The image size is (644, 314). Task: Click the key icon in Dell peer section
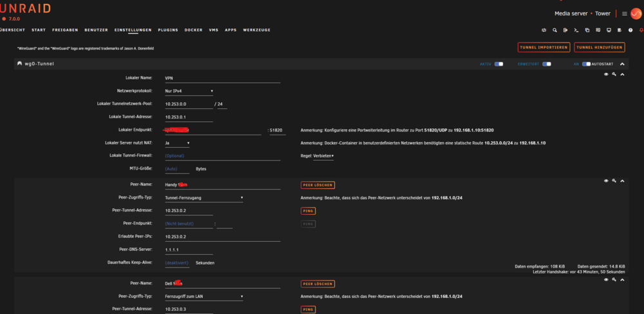point(614,279)
